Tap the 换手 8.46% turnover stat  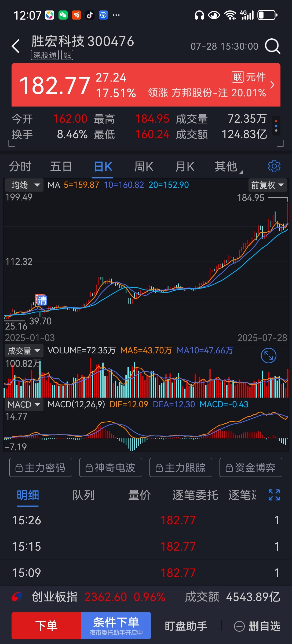[50, 134]
